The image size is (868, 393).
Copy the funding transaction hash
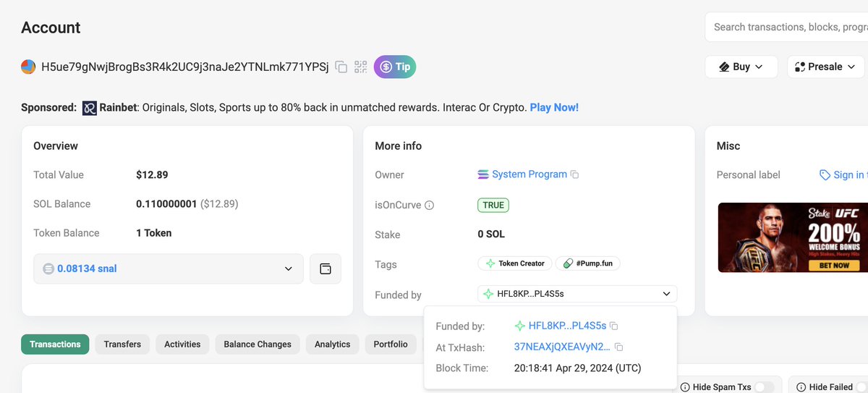pos(618,347)
